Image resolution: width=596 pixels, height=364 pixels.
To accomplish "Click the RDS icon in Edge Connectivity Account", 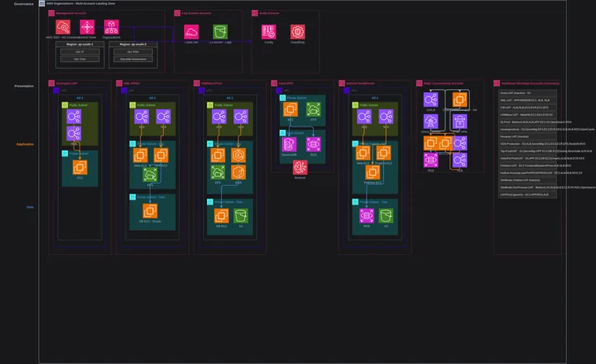I will click(x=430, y=160).
